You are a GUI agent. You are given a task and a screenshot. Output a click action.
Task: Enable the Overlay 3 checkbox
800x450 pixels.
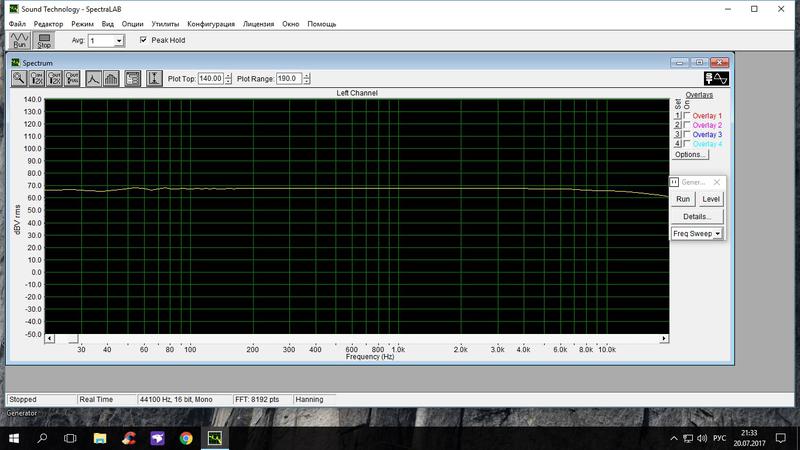(x=687, y=135)
